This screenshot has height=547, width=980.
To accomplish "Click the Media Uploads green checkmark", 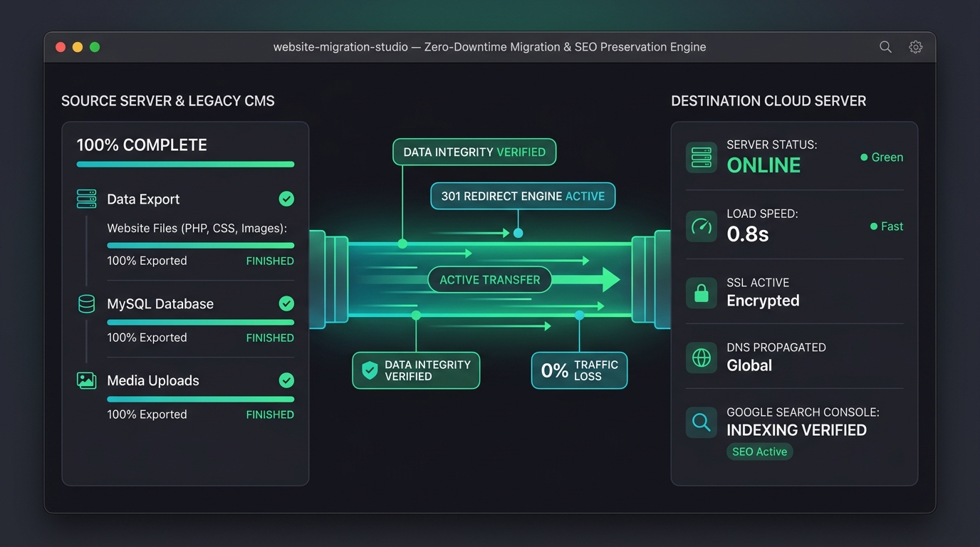I will 286,380.
